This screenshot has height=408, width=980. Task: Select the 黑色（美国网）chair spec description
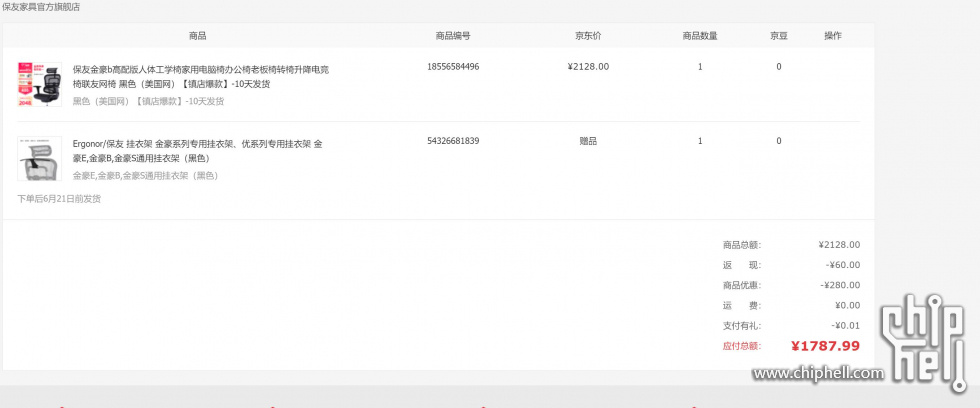pos(148,101)
